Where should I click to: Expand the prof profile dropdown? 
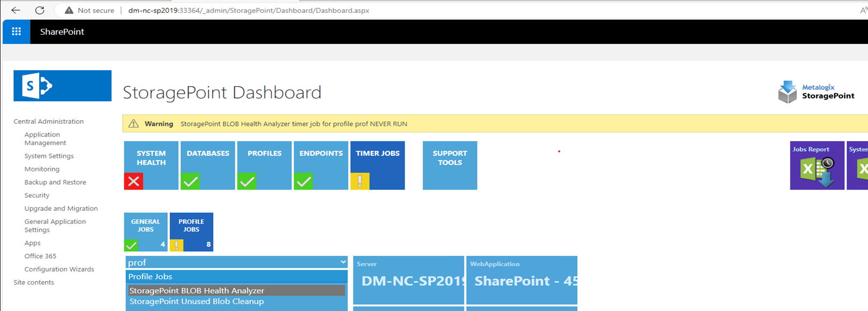[237, 262]
